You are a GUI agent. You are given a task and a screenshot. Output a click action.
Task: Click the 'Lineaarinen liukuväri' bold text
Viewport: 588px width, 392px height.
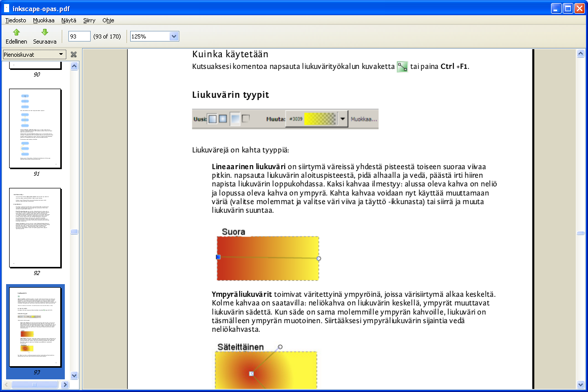tap(249, 167)
